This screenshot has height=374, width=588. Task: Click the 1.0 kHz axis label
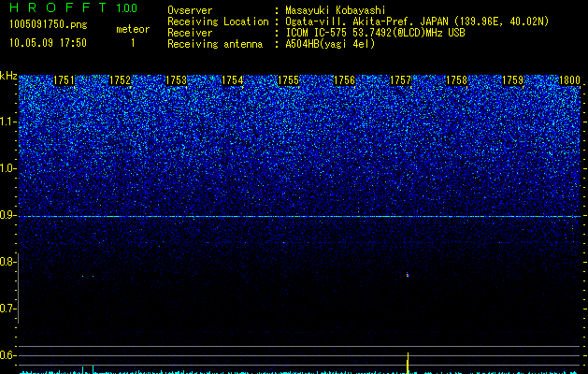coord(7,168)
